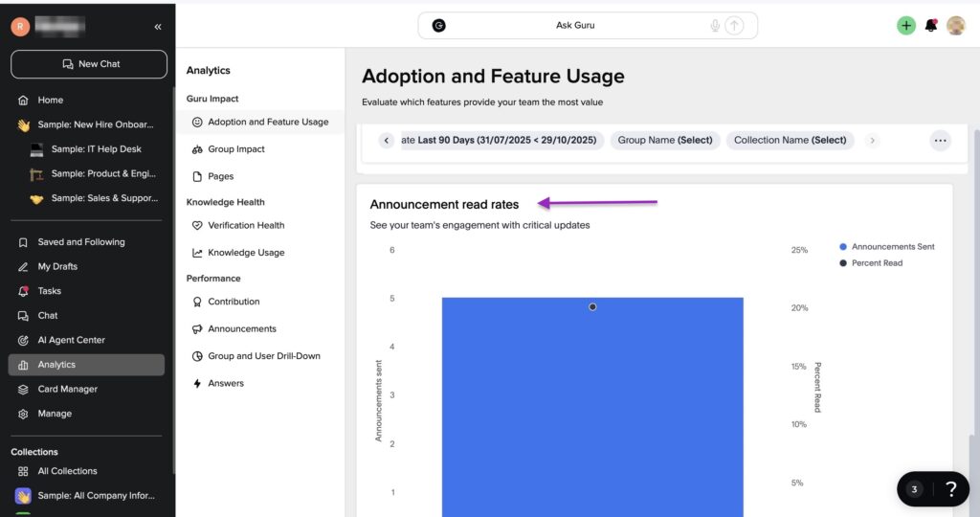Open Home from the sidebar
Screen dimensions: 980x517
[50, 100]
